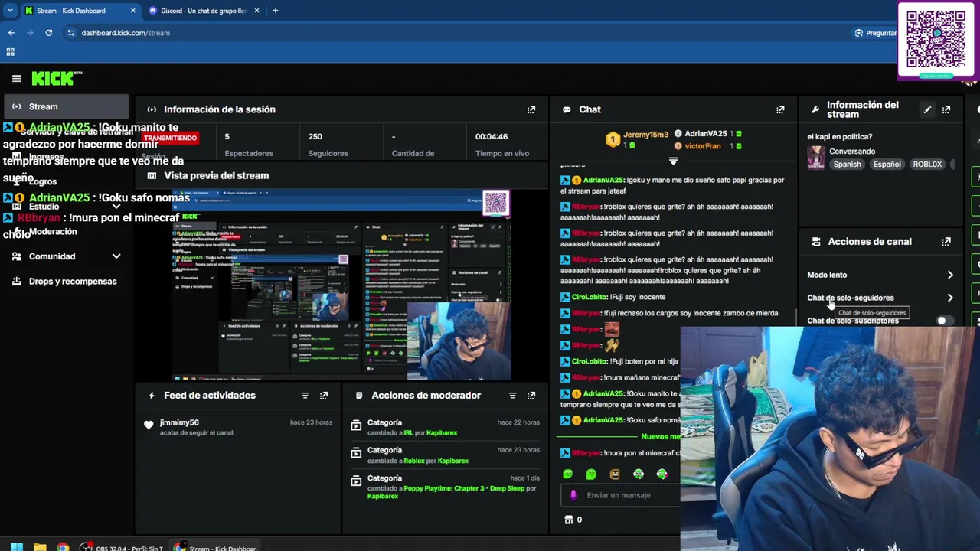Screen dimensions: 980x551
Task: Pop out Acciones de canal panel
Action: tap(946, 241)
